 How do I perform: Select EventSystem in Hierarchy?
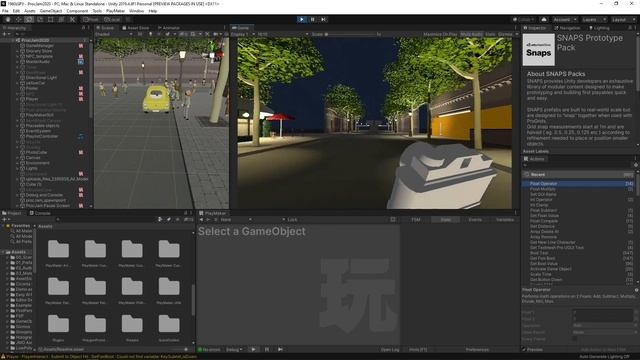click(x=38, y=131)
